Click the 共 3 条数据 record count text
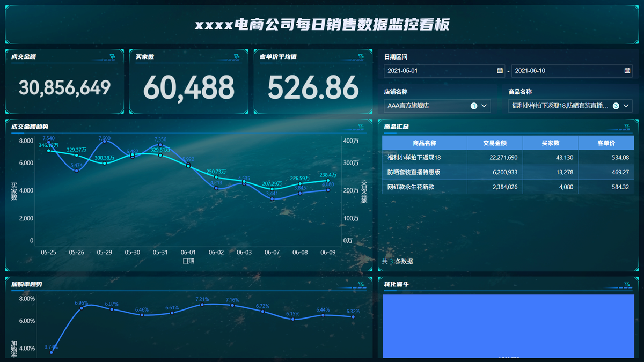This screenshot has width=644, height=362. click(397, 261)
